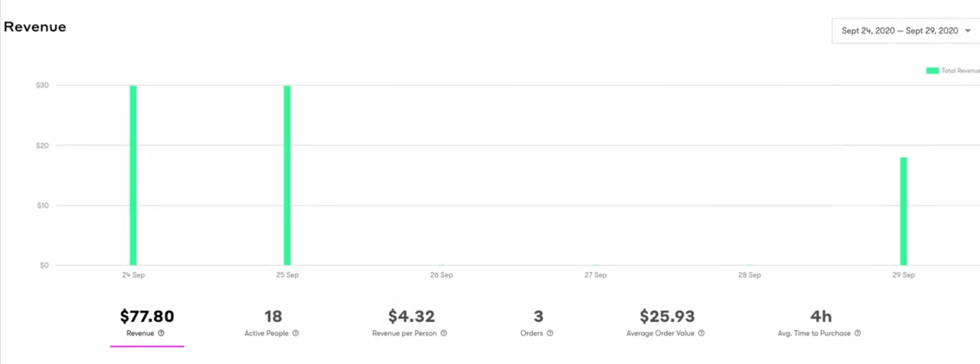Select the $25.93 Average Order Value metric
Screen dimensions: 980x364
click(666, 324)
